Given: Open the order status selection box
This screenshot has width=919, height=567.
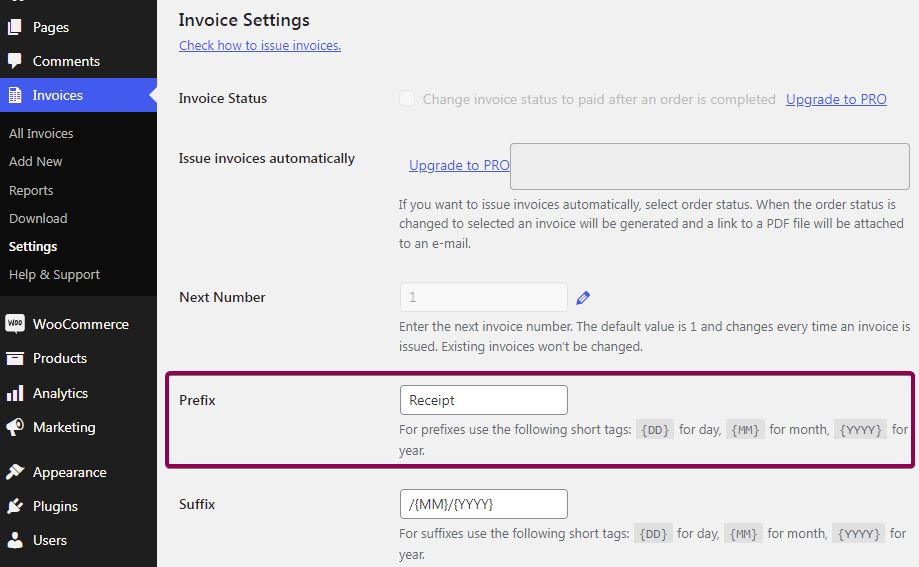Looking at the screenshot, I should 710,167.
